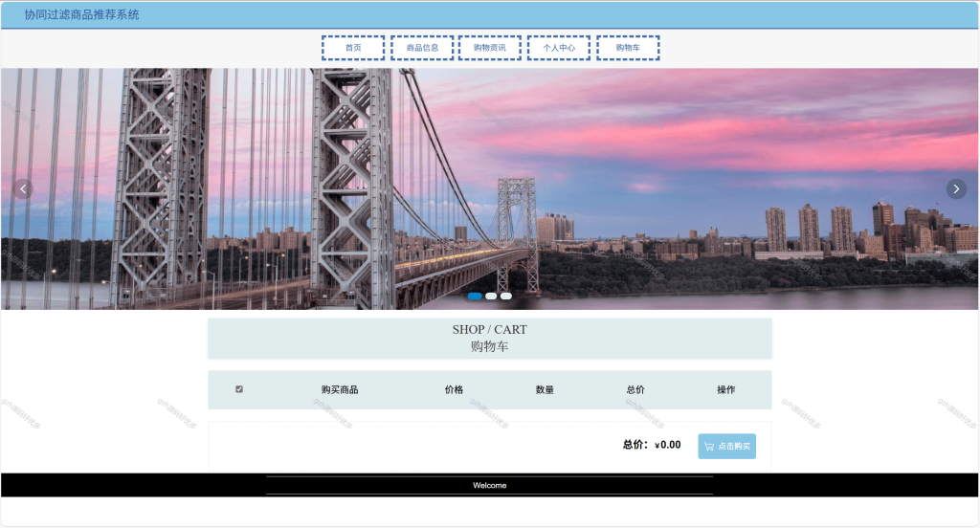Viewport: 980px width, 528px height.
Task: Click the 数量 column header
Action: 545,390
